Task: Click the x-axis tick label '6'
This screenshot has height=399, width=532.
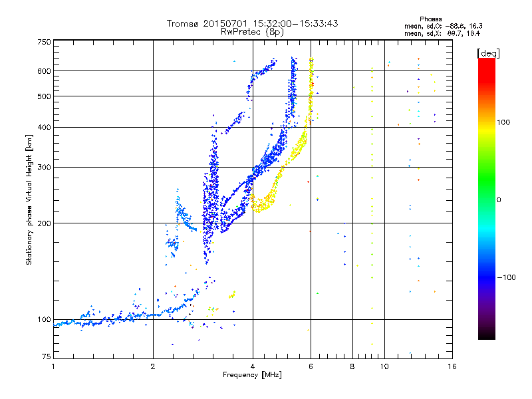Action: coord(311,366)
